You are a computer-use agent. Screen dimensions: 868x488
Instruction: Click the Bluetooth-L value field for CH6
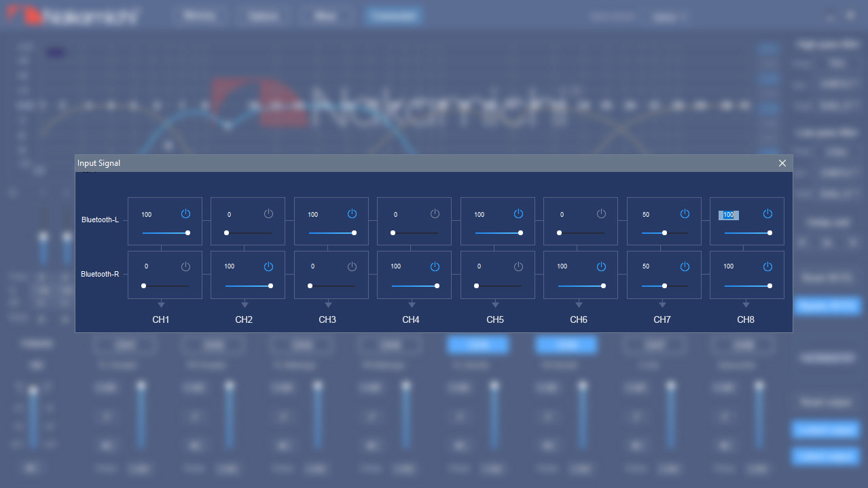tap(562, 215)
